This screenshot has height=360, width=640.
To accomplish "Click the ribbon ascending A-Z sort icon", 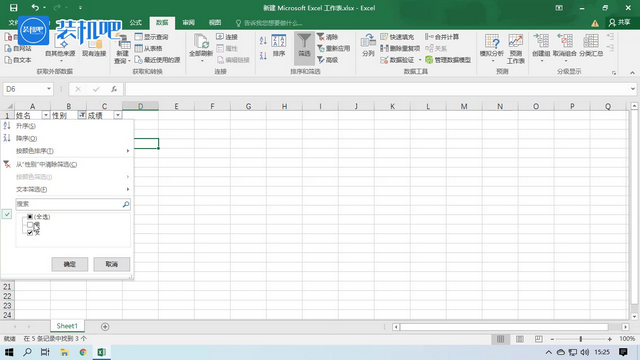I will (x=263, y=40).
